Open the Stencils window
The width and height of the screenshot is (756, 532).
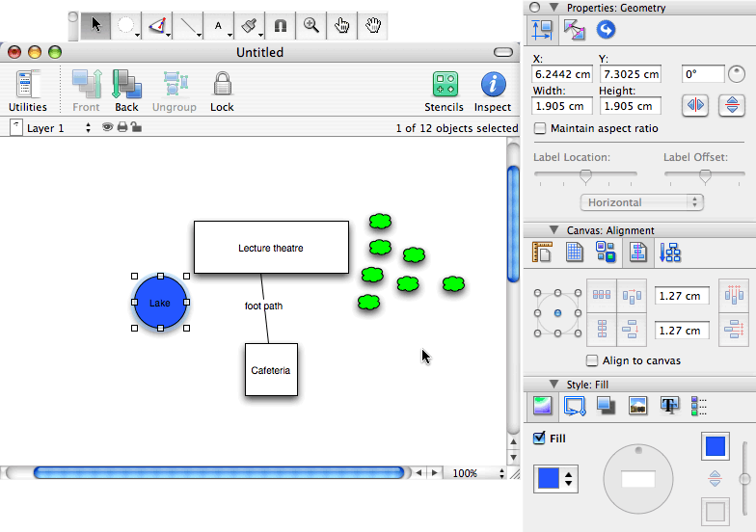pyautogui.click(x=444, y=92)
